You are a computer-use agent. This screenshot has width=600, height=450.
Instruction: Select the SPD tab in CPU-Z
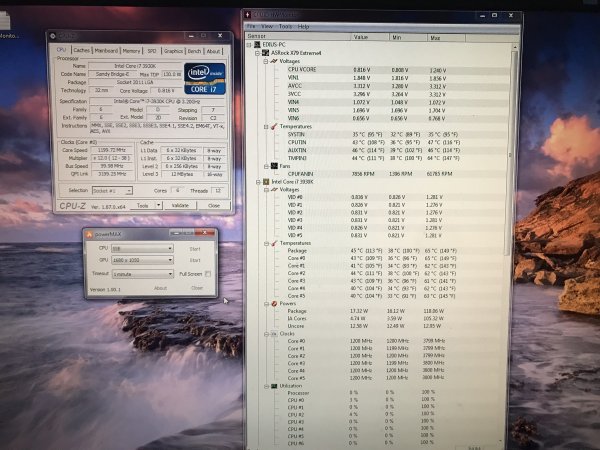[x=152, y=51]
